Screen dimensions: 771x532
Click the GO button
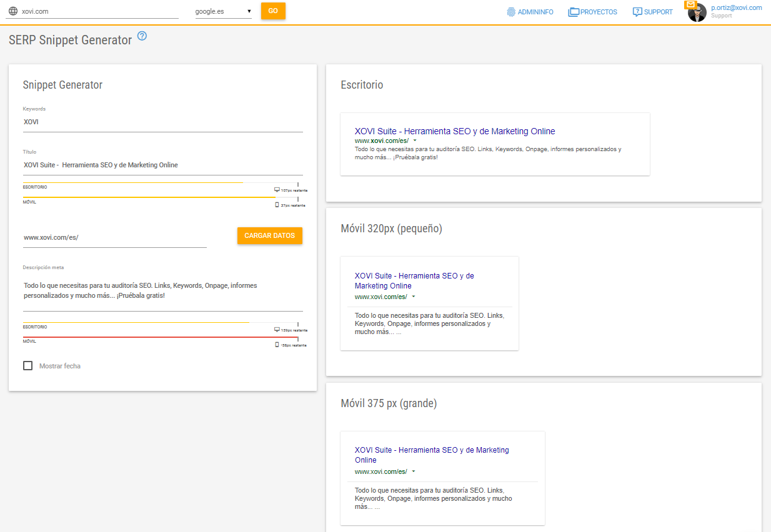(273, 11)
